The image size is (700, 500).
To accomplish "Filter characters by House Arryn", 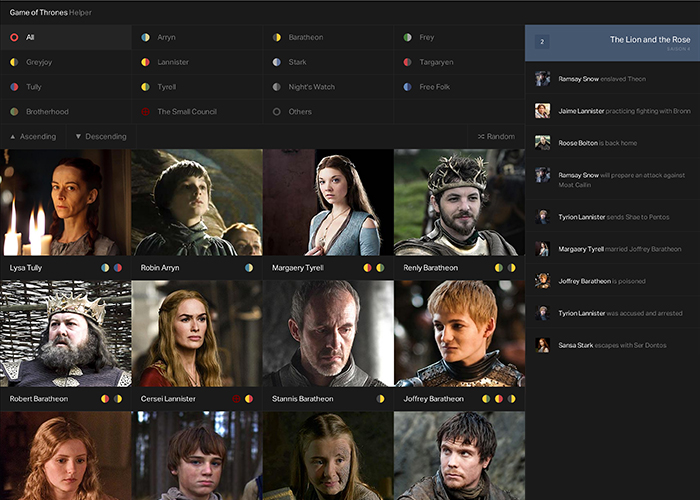I will 197,37.
